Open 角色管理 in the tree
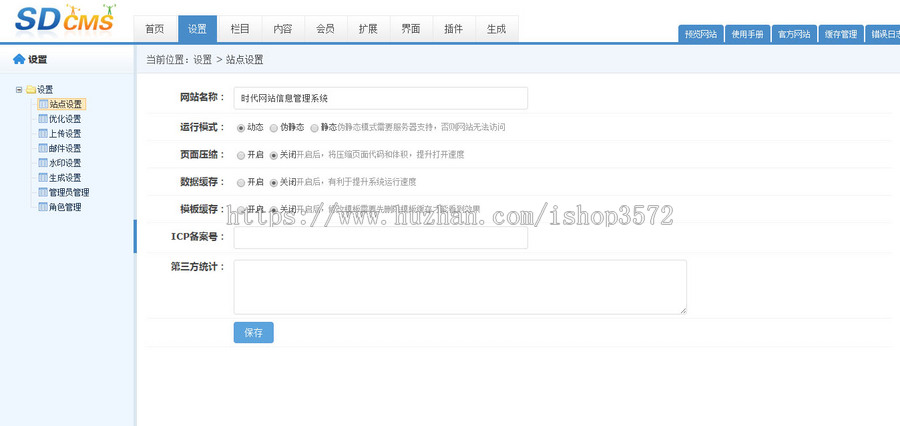 [65, 207]
